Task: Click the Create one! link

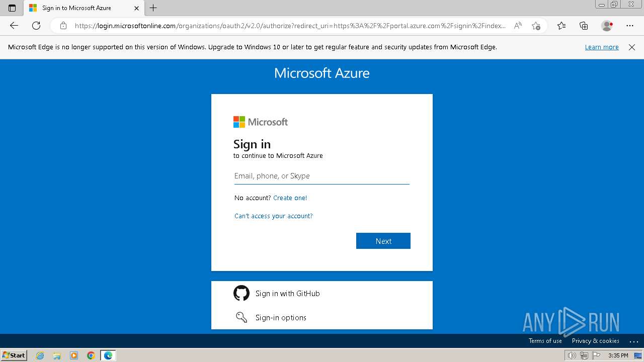Action: (x=290, y=198)
